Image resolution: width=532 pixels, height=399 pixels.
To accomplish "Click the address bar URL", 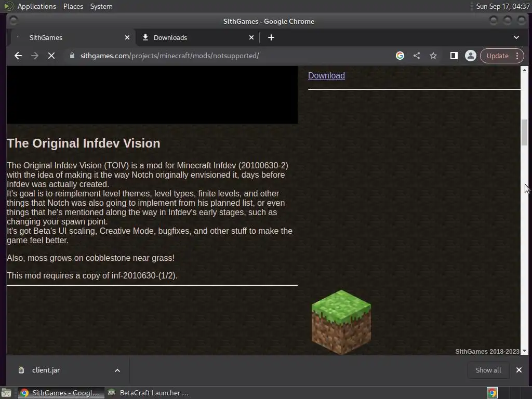I will 170,56.
